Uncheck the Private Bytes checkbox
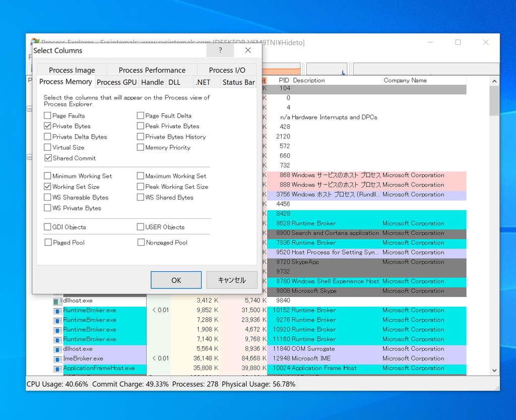516x420 pixels. tap(47, 126)
